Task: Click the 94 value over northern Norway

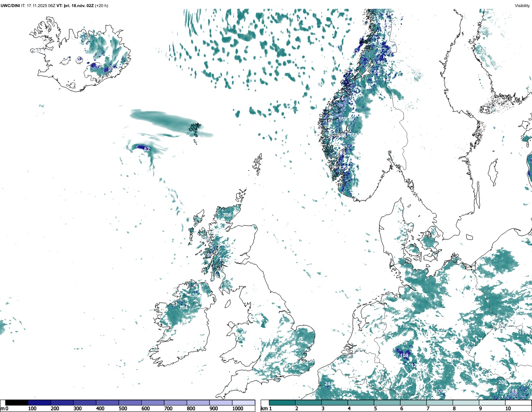Action: click(379, 62)
